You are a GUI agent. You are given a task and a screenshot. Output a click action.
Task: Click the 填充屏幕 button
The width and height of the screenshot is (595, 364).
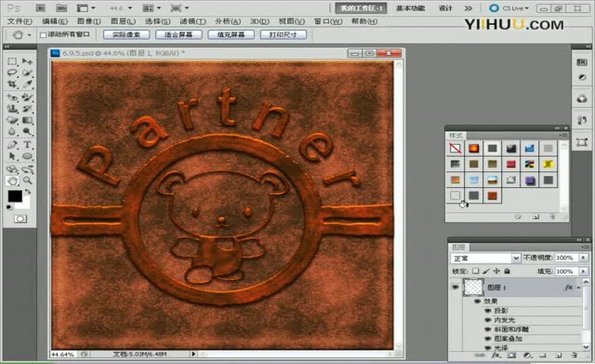(x=231, y=34)
